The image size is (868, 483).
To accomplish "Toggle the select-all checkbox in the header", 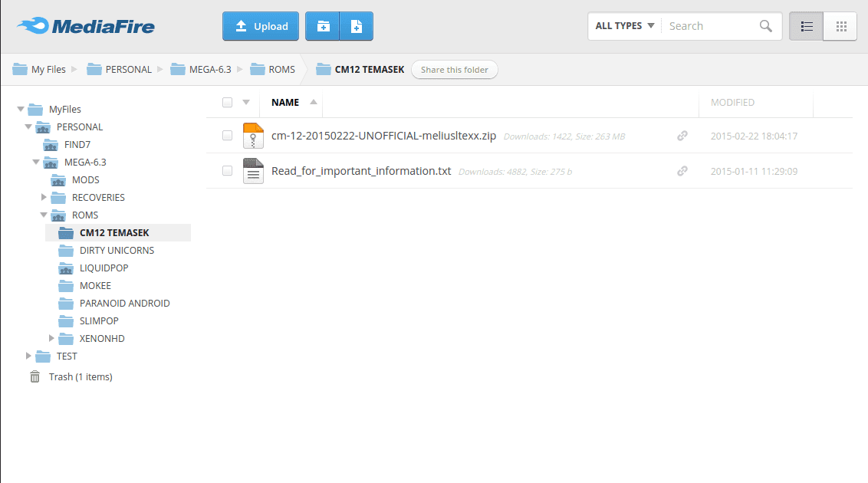I will pos(227,103).
